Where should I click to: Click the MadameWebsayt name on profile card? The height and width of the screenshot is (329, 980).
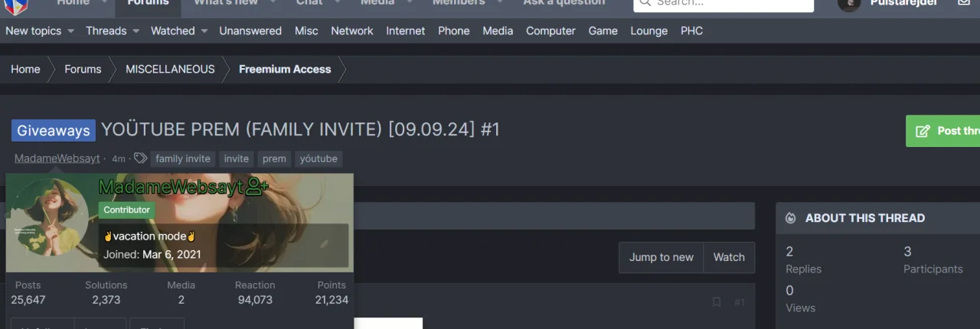(x=171, y=187)
